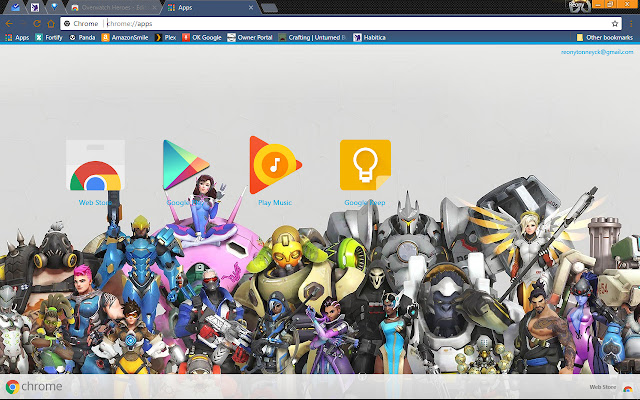Minimize the Chrome window

click(598, 4)
